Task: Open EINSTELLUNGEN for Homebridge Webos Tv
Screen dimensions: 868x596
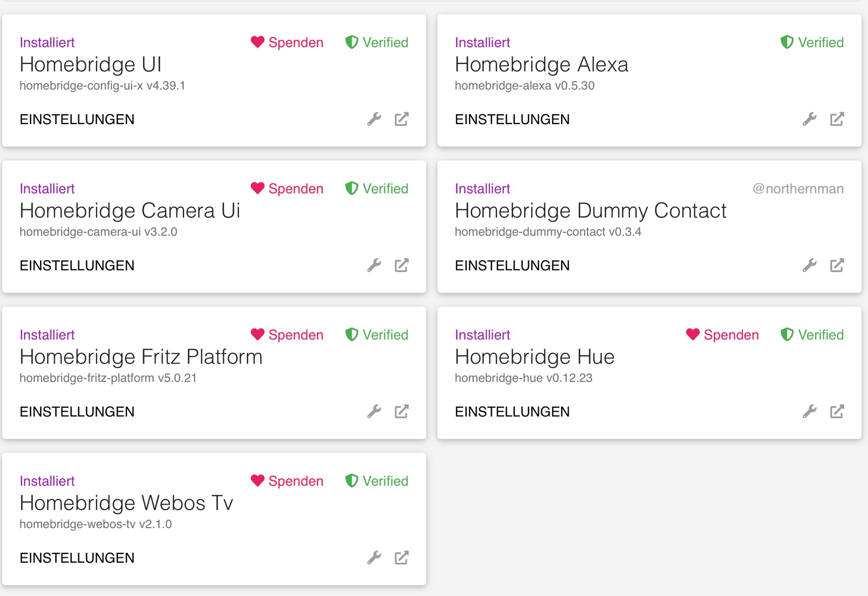Action: 77,558
